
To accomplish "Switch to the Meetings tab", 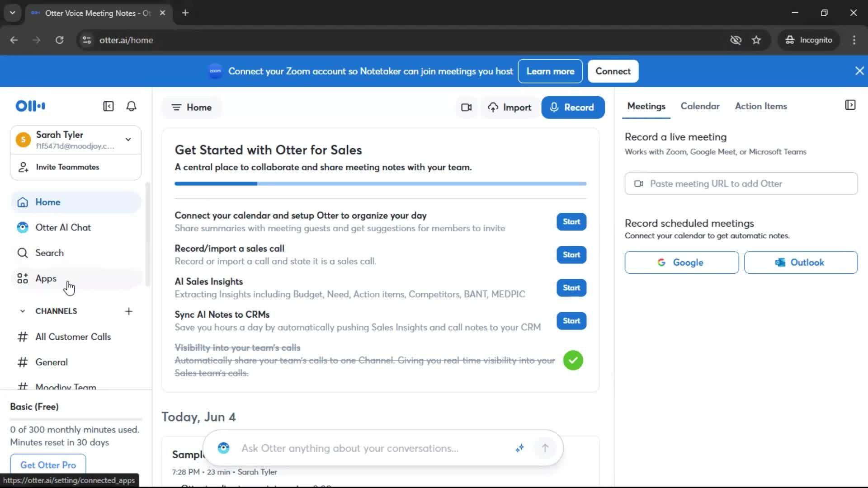I will [x=646, y=106].
